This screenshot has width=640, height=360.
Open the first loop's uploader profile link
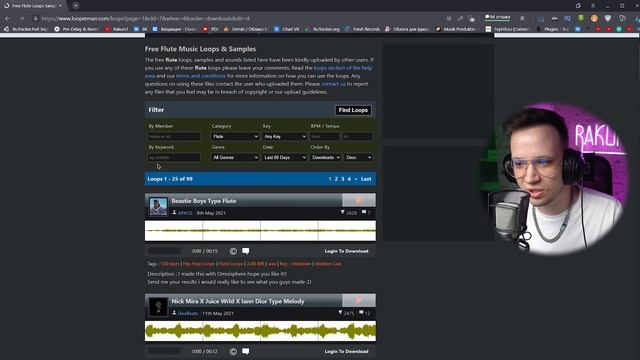point(185,213)
